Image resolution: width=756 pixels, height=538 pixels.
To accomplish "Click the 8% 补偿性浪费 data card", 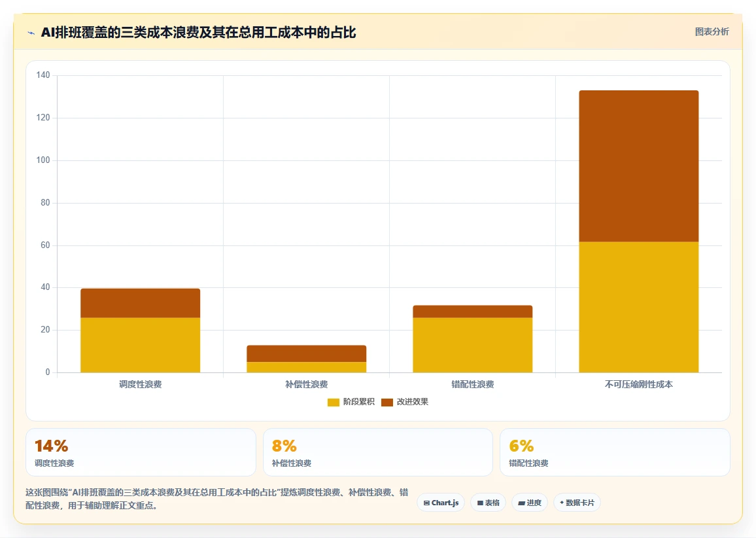I will click(378, 452).
